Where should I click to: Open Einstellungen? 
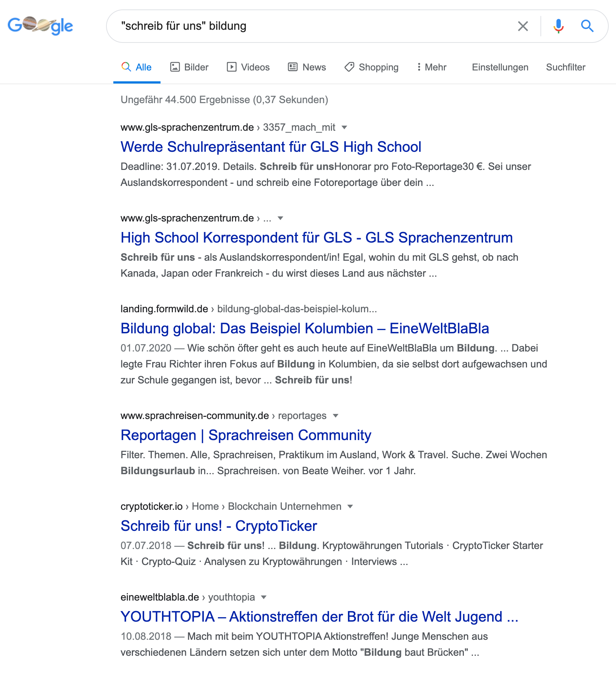pyautogui.click(x=500, y=67)
